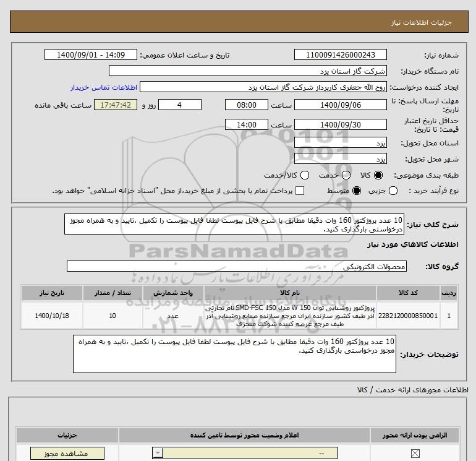This screenshot has width=476, height=461.
Task: Click the ردیف column header
Action: point(449,293)
